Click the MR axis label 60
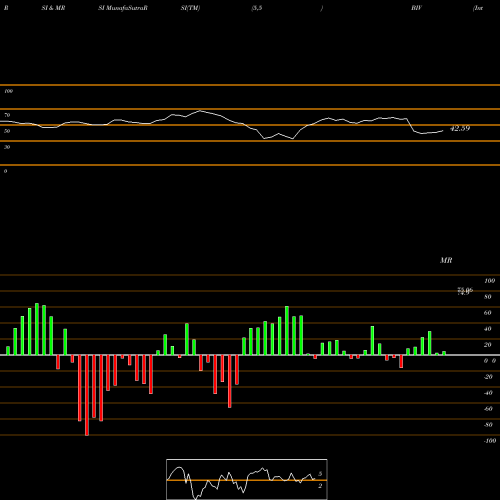The height and width of the screenshot is (500, 500). (x=488, y=313)
